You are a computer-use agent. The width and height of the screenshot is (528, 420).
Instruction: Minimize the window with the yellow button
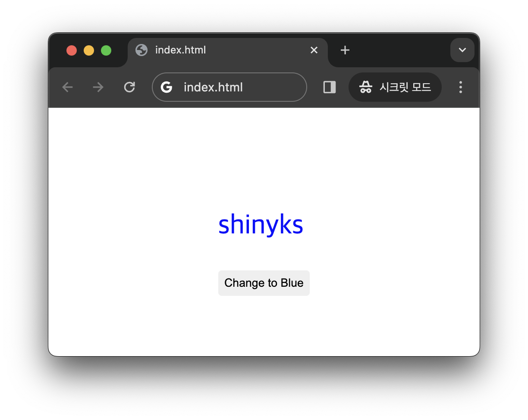click(x=89, y=50)
